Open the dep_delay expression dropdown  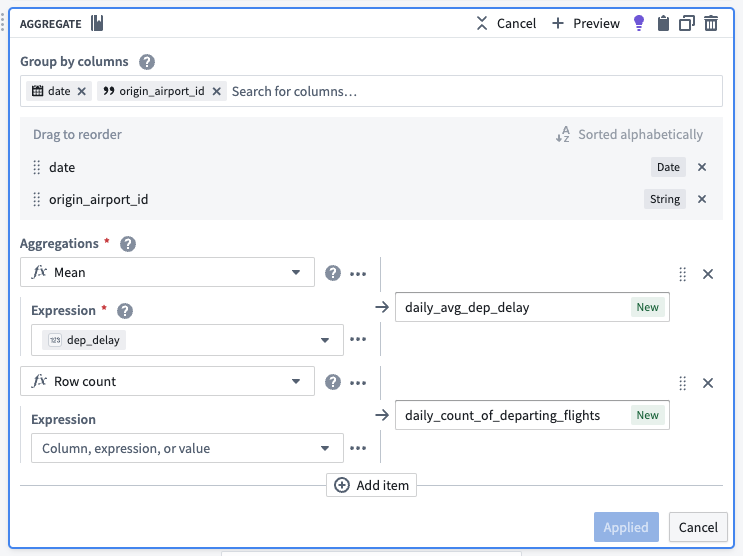coord(187,340)
